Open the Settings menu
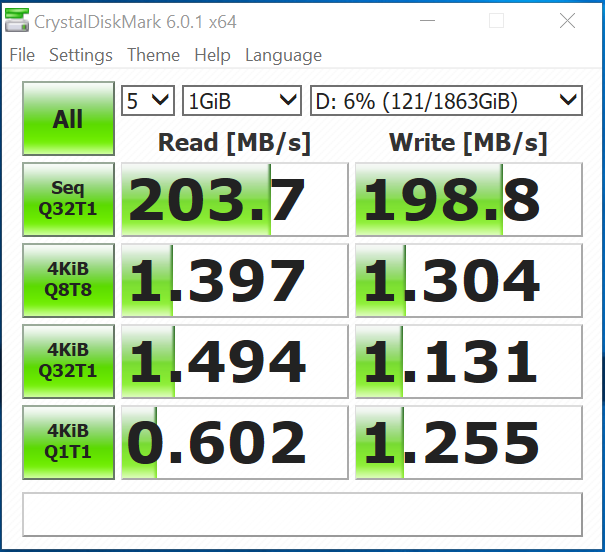 coord(81,55)
